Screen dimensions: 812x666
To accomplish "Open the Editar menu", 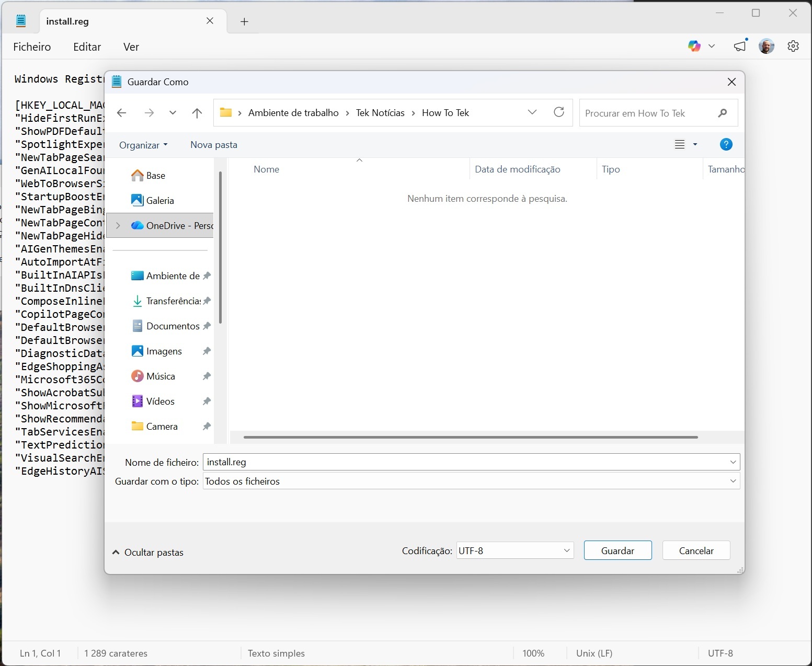I will tap(87, 47).
